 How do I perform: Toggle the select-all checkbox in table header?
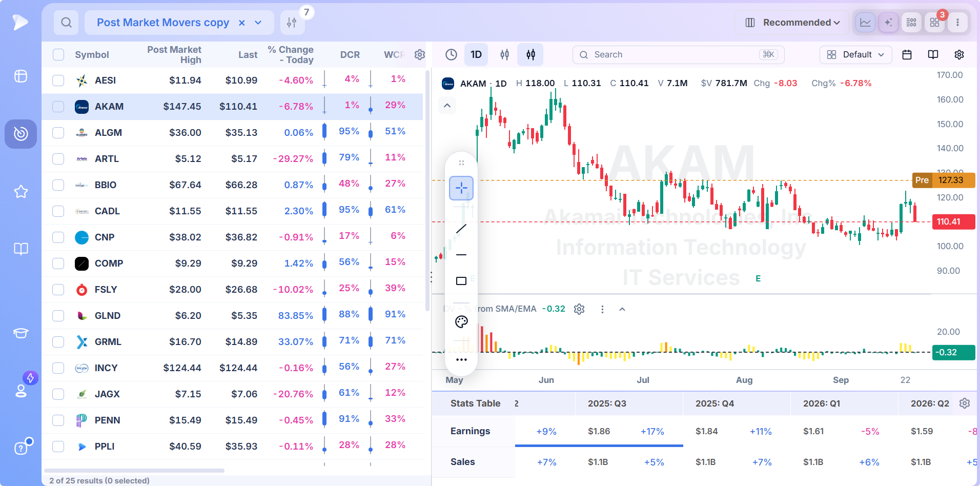(x=58, y=54)
